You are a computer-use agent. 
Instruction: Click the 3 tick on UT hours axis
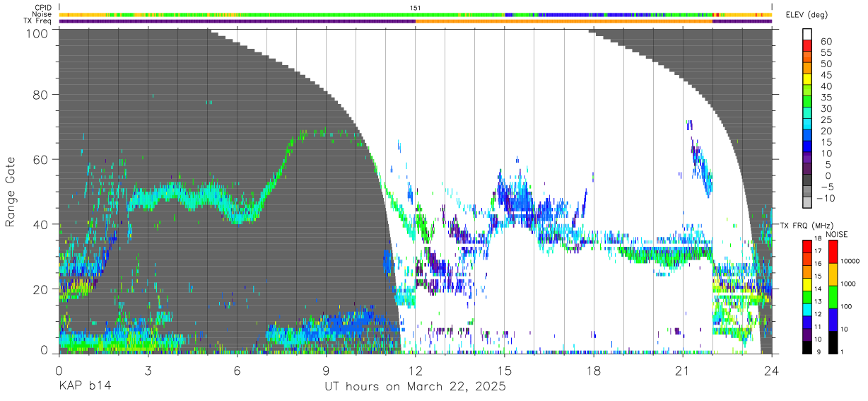pos(148,370)
